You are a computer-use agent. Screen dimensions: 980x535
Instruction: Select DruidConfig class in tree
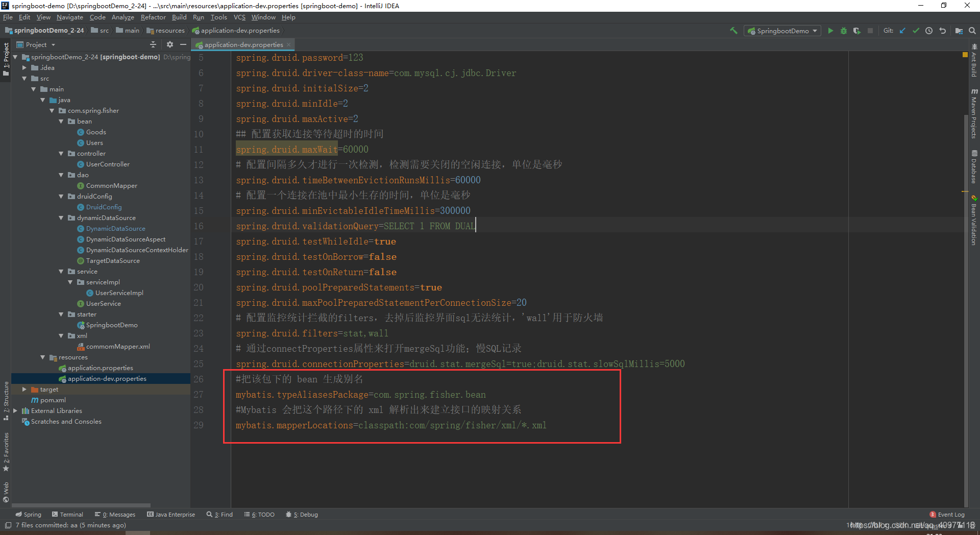(x=104, y=207)
